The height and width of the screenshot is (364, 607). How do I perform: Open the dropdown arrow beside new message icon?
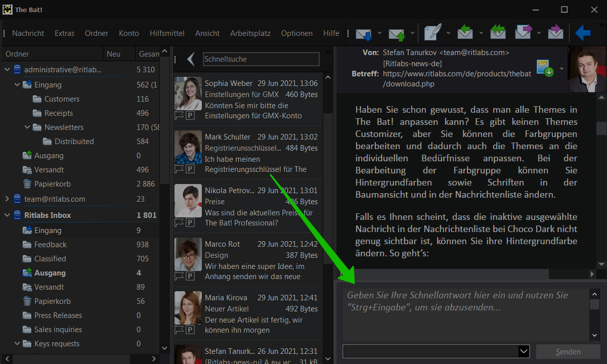point(448,33)
